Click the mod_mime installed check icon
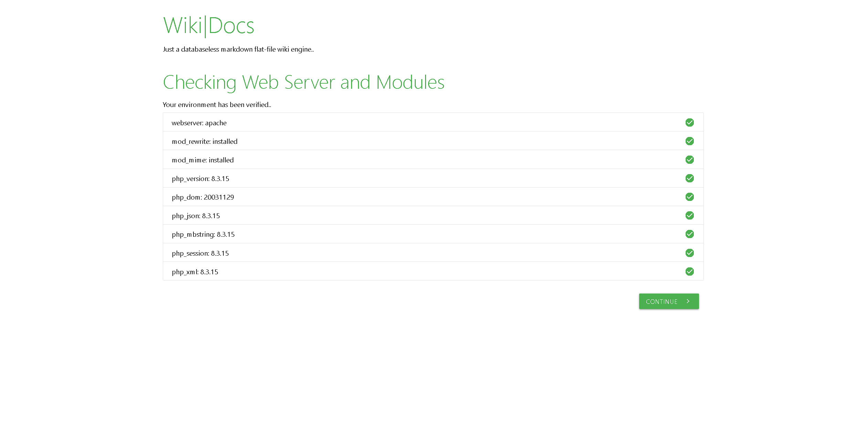Viewport: 868px width, 426px height. [x=689, y=160]
